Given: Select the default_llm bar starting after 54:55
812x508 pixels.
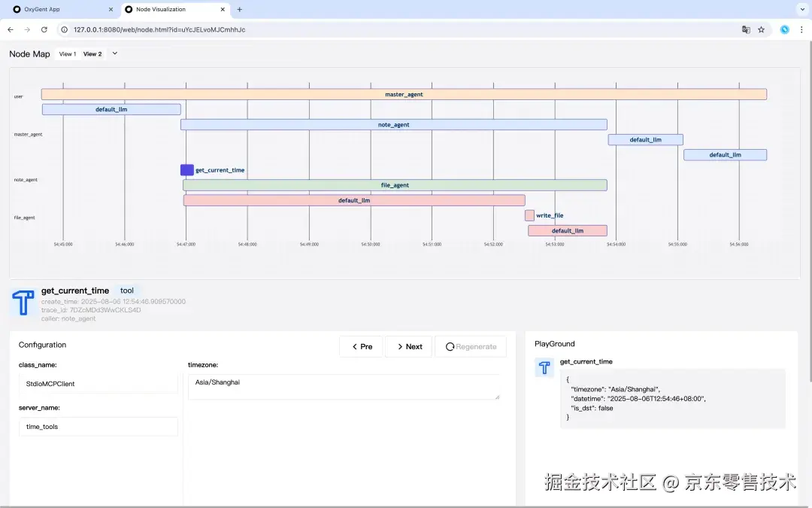Looking at the screenshot, I should point(725,154).
